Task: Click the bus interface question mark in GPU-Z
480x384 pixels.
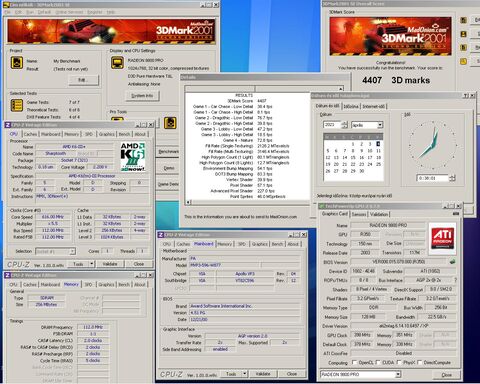Action: coord(455,280)
